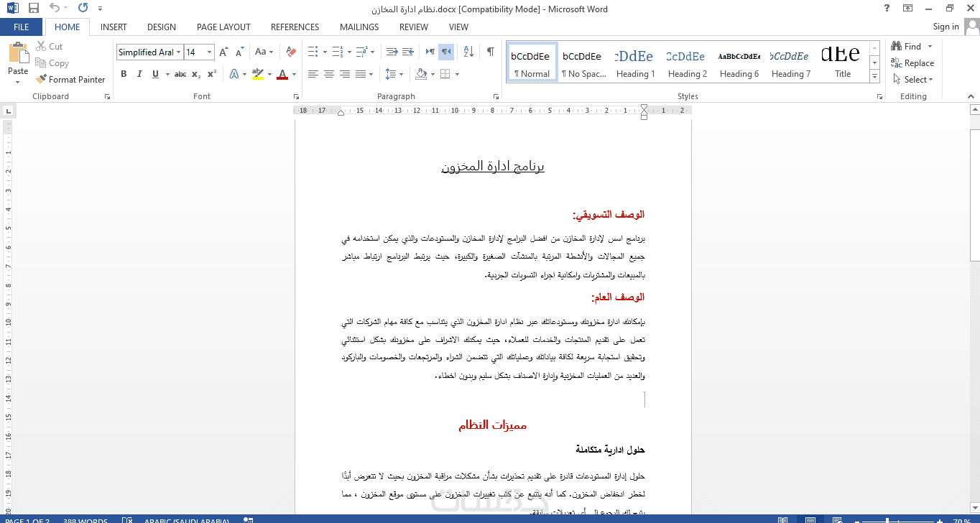This screenshot has height=523, width=980.
Task: Toggle Subscript formatting
Action: 197,74
